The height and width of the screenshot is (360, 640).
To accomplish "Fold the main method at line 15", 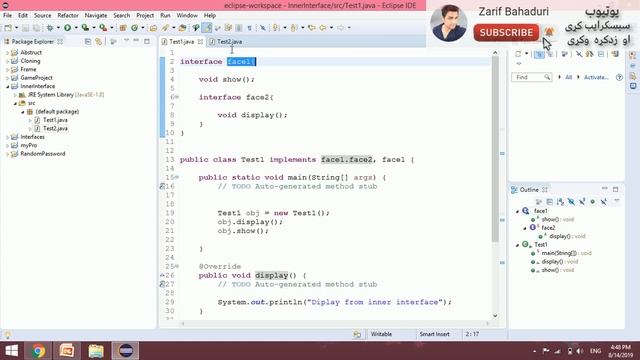I will [x=177, y=177].
